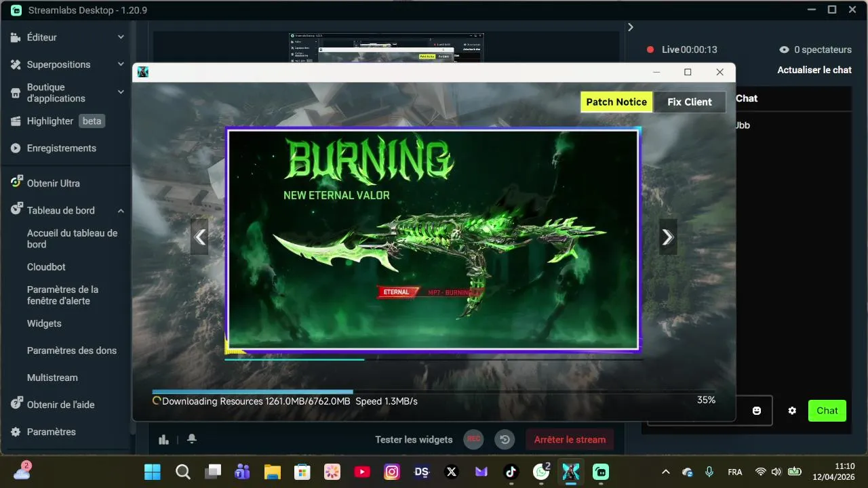Expand the Superpositions chevron

click(x=121, y=64)
